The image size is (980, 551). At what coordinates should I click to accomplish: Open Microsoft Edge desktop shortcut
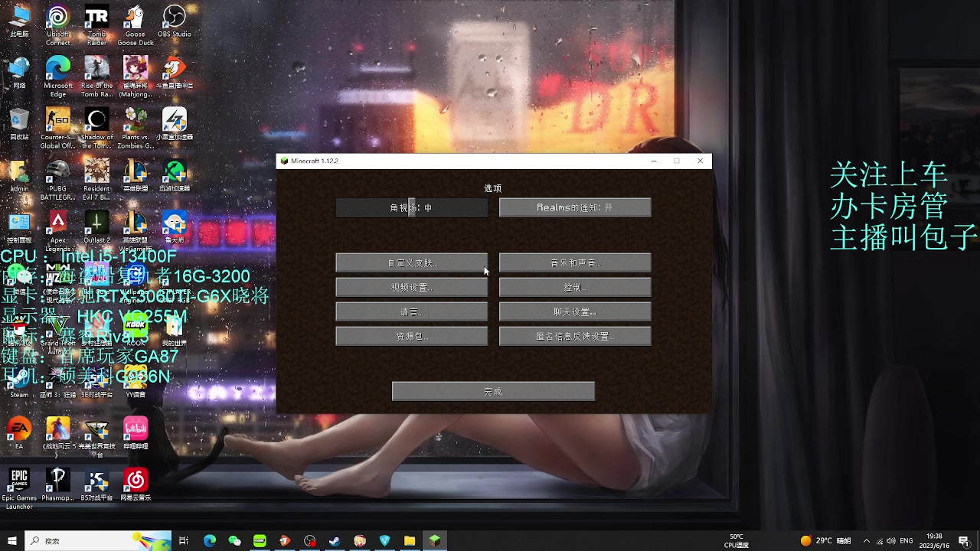click(x=58, y=77)
